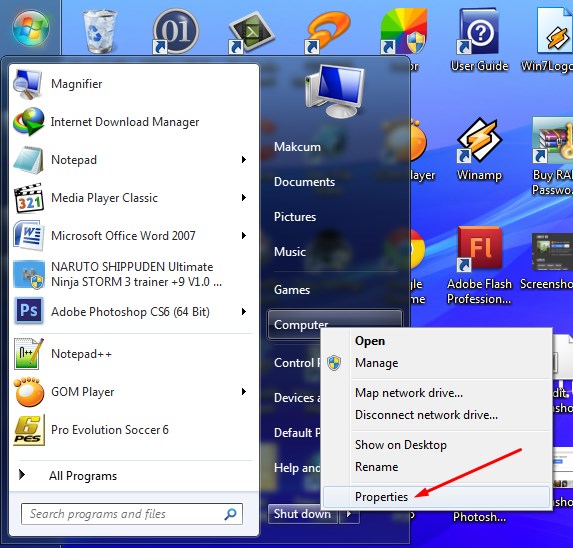Click the Windows Start orb
The image size is (573, 548).
pyautogui.click(x=31, y=28)
